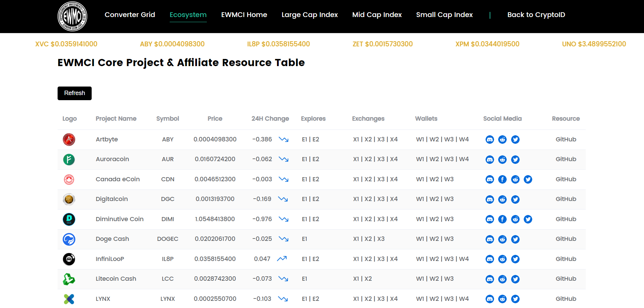This screenshot has width=644, height=308.
Task: Open the Small Cap Index
Action: click(x=444, y=15)
